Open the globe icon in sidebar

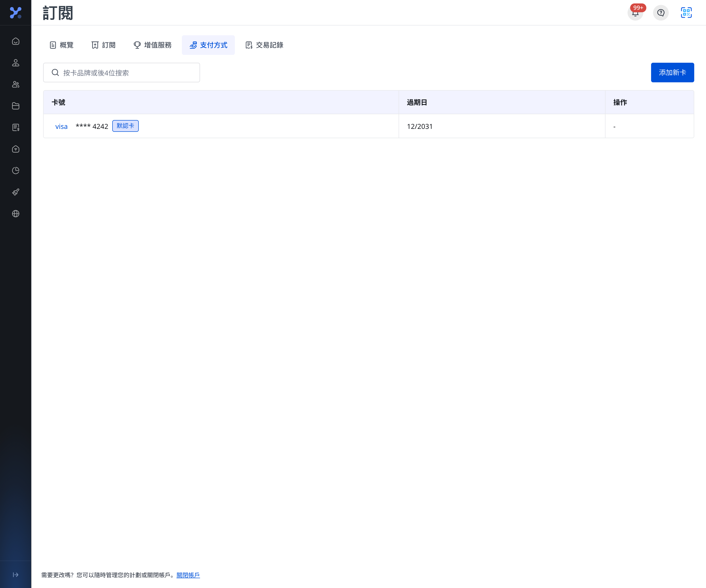tap(15, 213)
